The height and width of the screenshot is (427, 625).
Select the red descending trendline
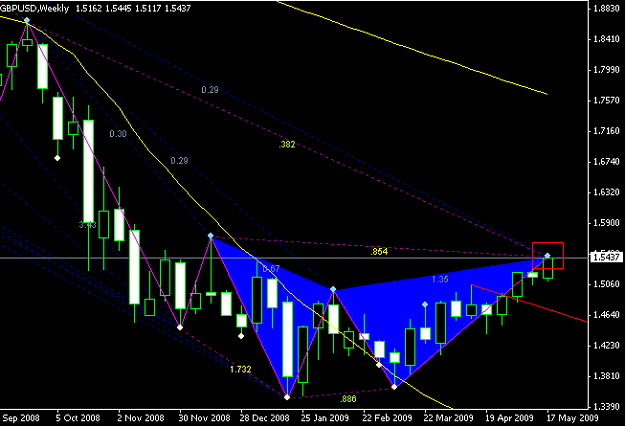tap(529, 303)
